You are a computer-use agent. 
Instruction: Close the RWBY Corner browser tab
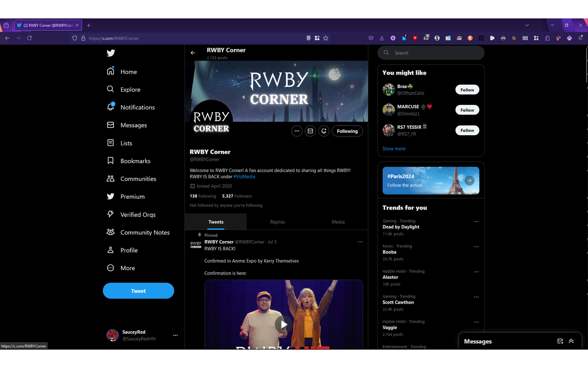pyautogui.click(x=77, y=25)
